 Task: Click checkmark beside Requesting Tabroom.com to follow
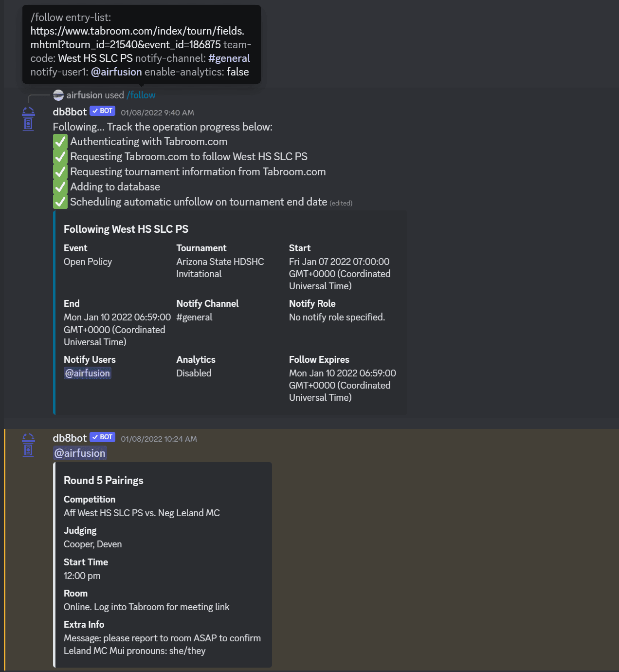[60, 157]
